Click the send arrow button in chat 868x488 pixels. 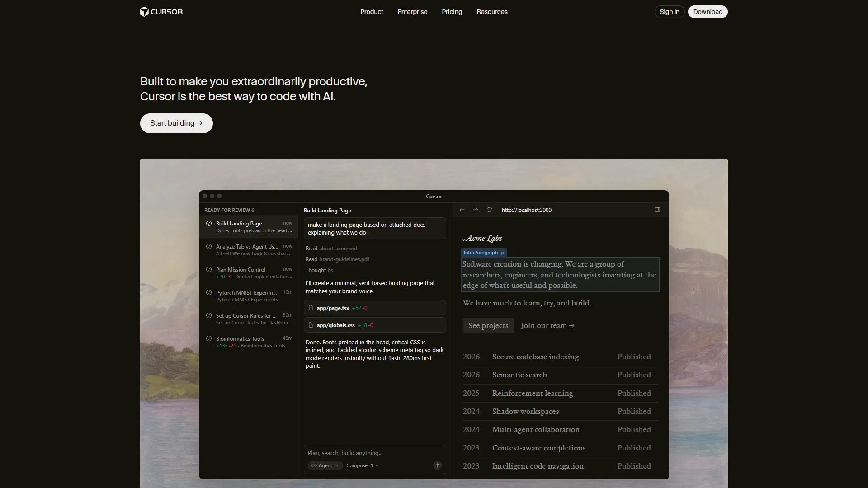click(x=438, y=465)
